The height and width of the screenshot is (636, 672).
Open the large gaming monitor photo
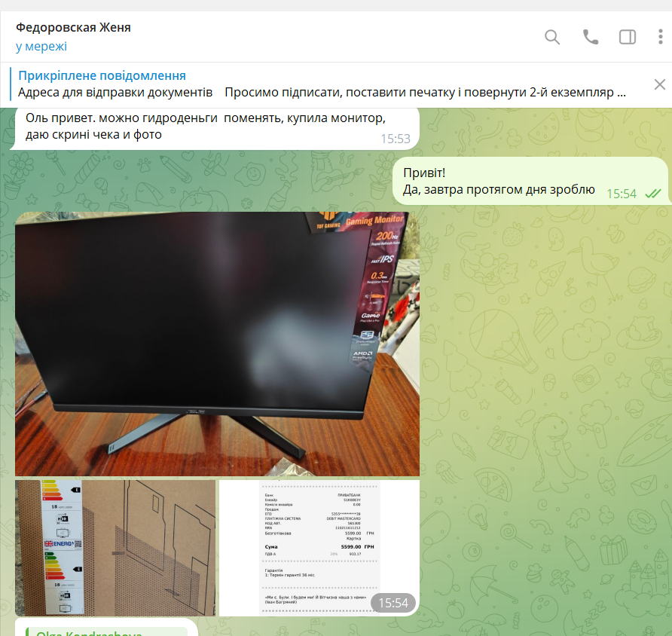pyautogui.click(x=217, y=344)
